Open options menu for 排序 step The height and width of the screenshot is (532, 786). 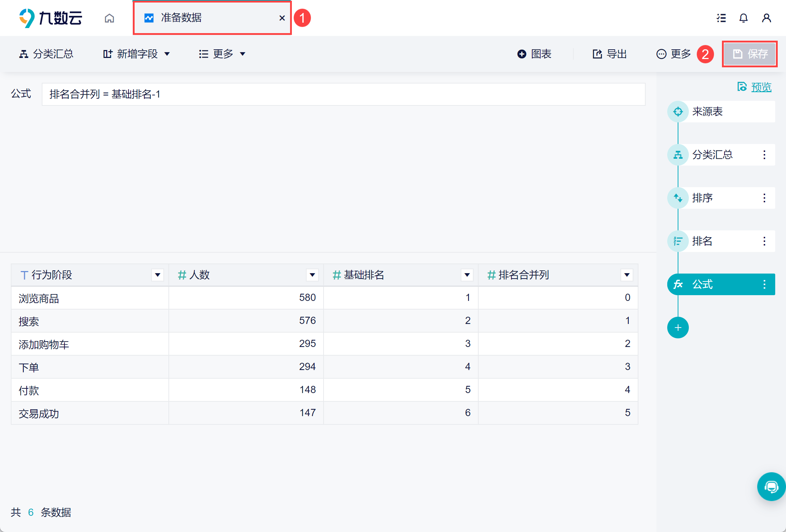[764, 198]
